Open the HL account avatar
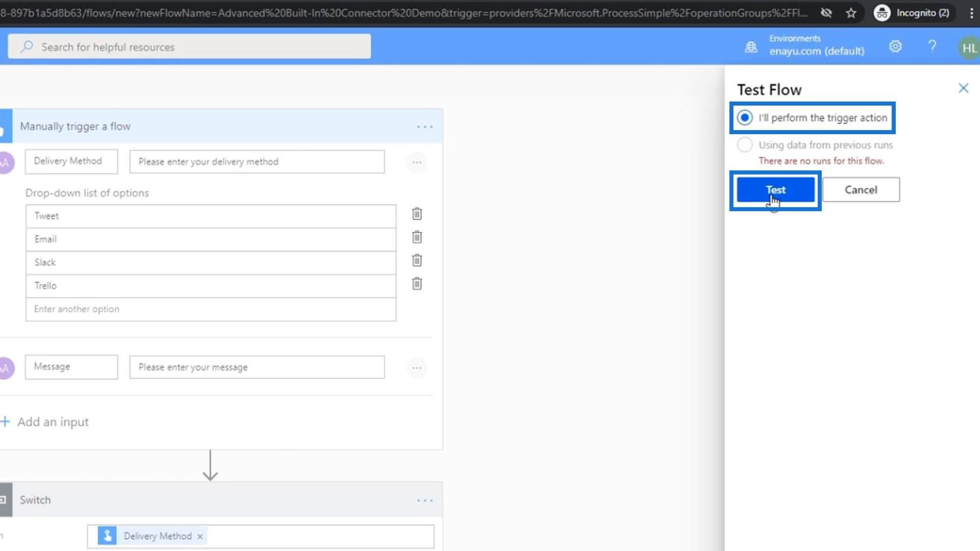This screenshot has width=980, height=551. coord(969,48)
